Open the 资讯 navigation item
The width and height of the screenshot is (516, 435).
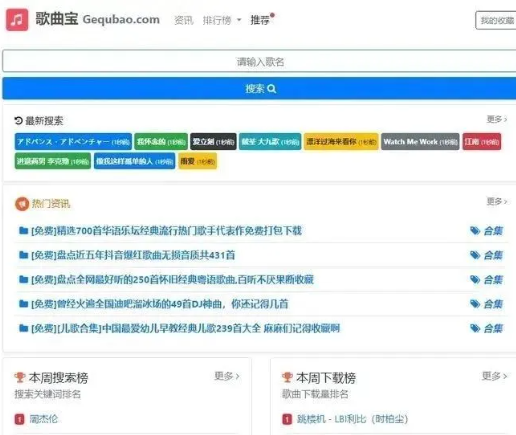pos(184,20)
